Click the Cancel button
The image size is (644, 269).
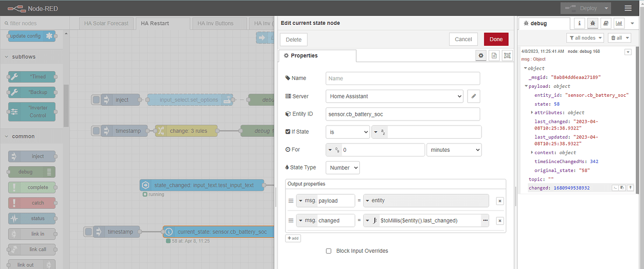[463, 39]
